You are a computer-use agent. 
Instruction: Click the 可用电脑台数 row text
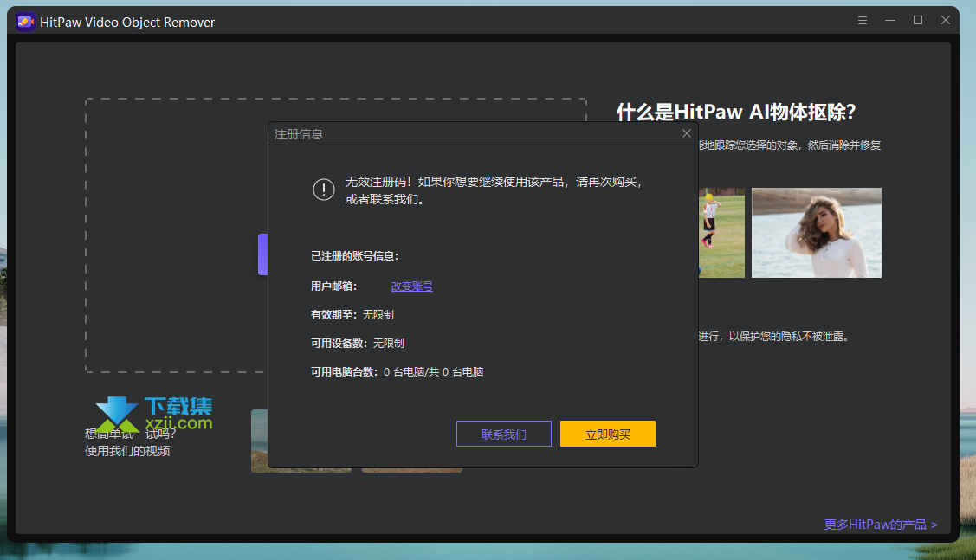pyautogui.click(x=398, y=372)
